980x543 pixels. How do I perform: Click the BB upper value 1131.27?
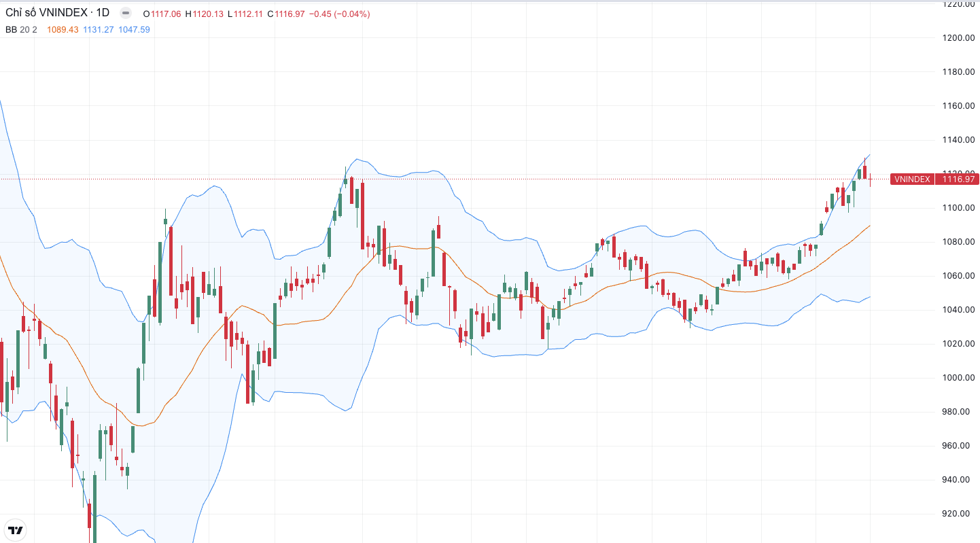pyautogui.click(x=99, y=29)
